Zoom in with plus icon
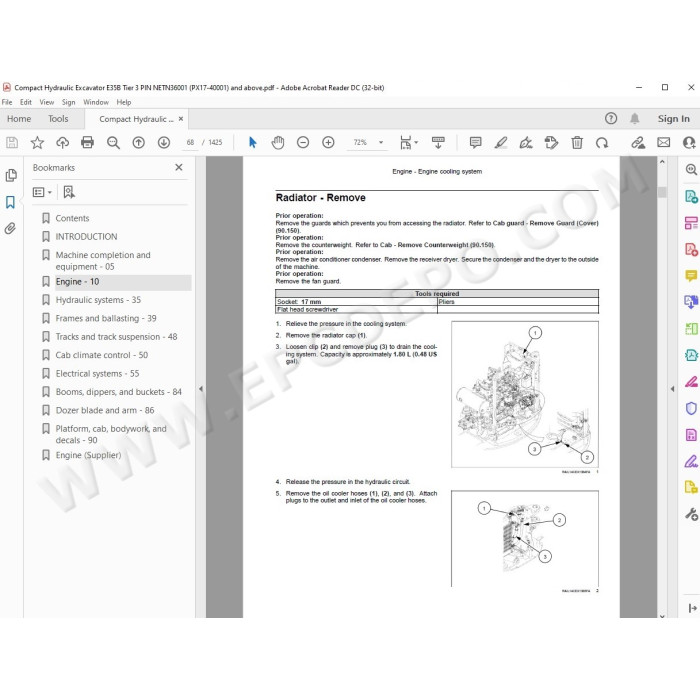 tap(328, 142)
